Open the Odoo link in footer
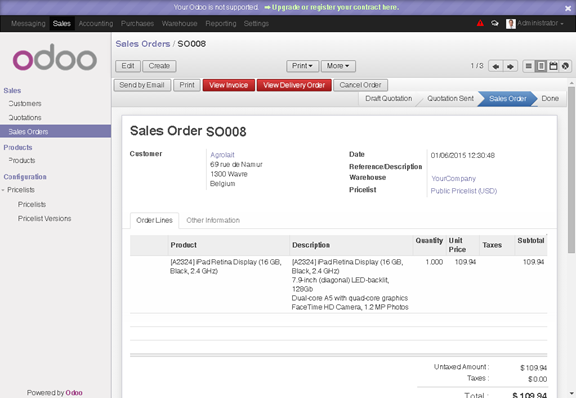The height and width of the screenshot is (398, 576). click(74, 393)
